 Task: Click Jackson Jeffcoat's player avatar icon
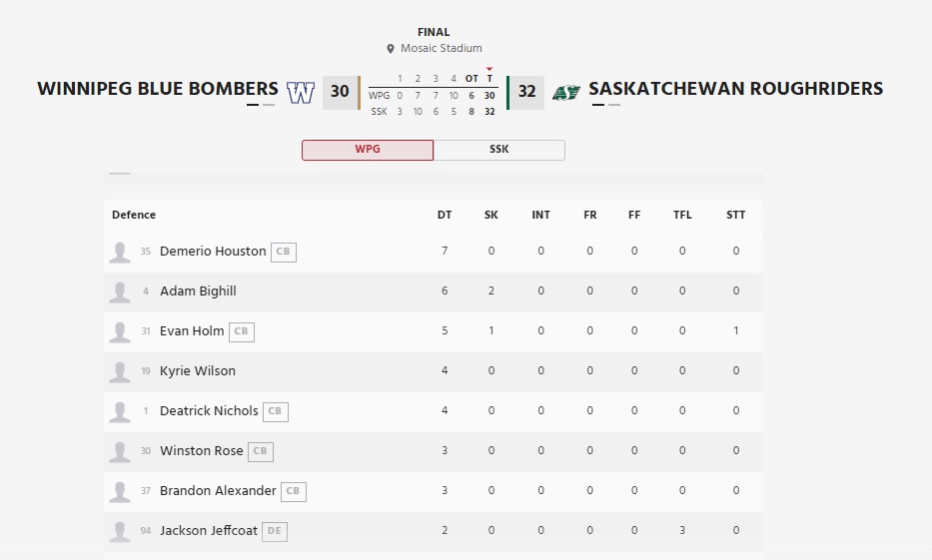(x=120, y=531)
